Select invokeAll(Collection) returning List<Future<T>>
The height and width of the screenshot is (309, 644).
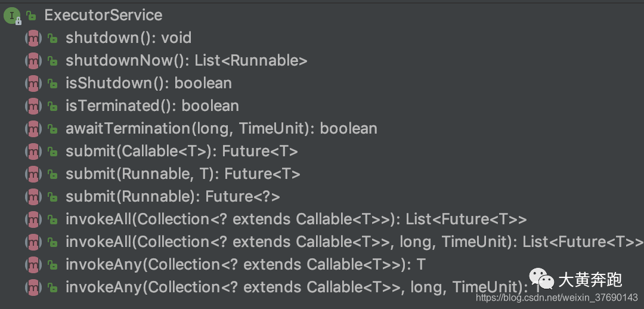click(296, 220)
